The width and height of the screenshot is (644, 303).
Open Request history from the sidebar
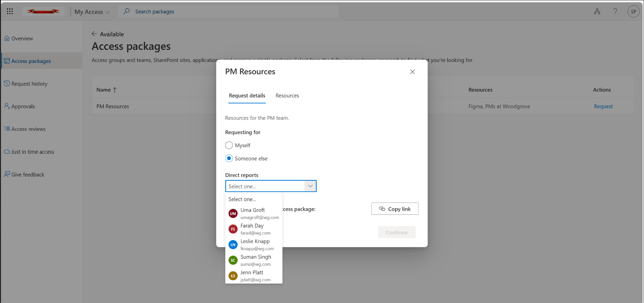tap(29, 83)
